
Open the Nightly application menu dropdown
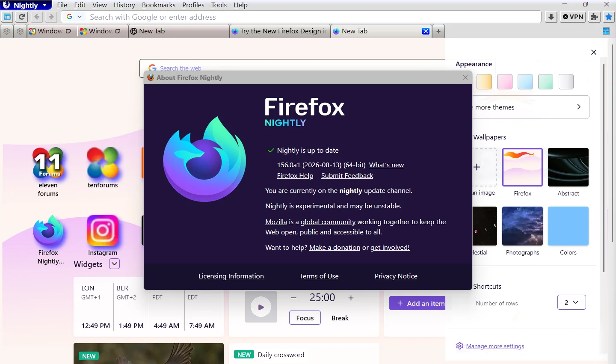(x=26, y=5)
